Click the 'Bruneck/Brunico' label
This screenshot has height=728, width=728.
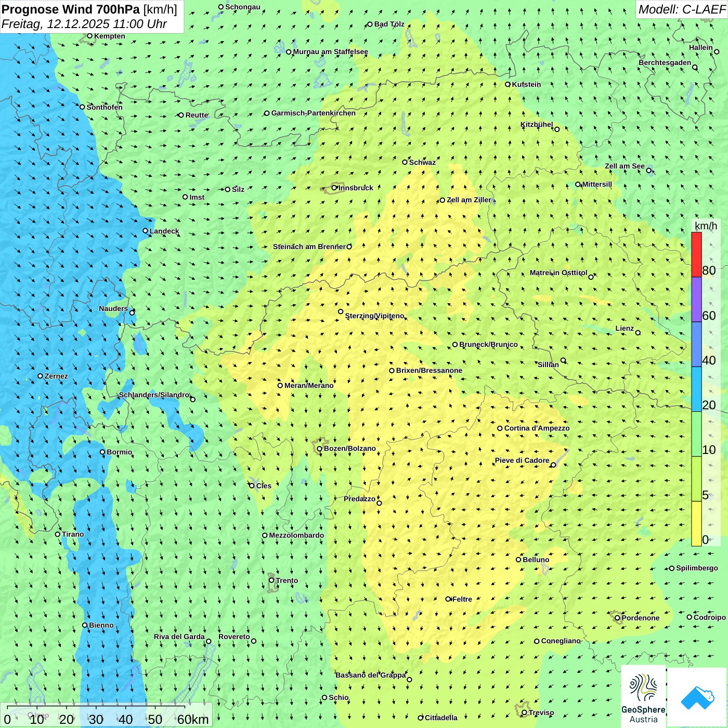pyautogui.click(x=488, y=344)
